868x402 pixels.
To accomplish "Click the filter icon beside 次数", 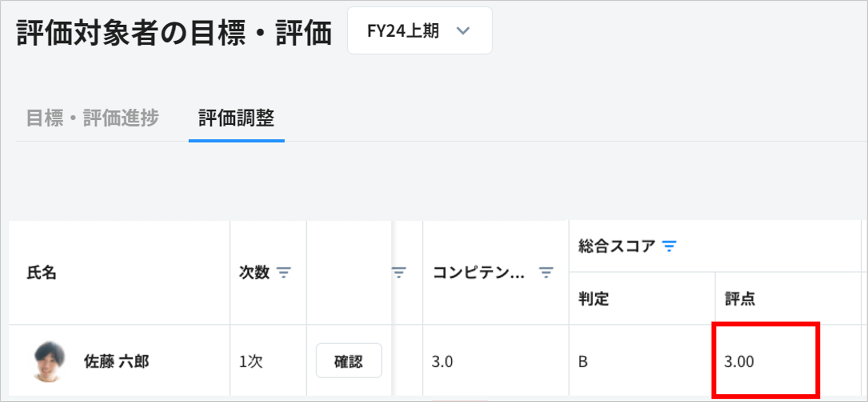I will click(284, 273).
